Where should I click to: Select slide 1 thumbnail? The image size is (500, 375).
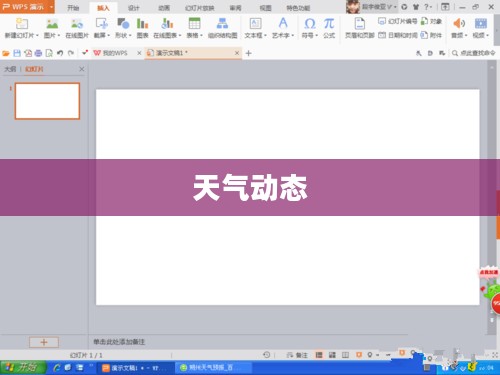point(47,101)
